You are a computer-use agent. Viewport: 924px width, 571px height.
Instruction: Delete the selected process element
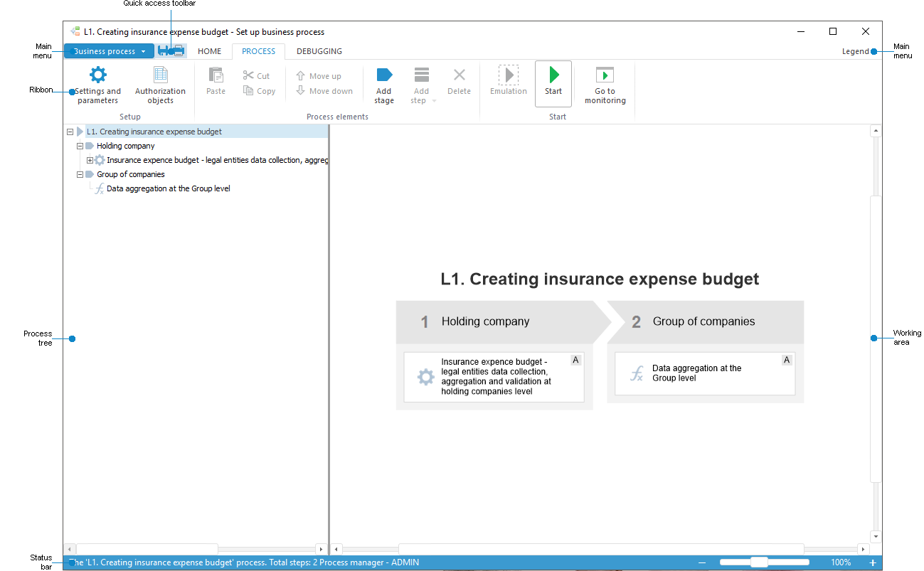coord(459,82)
